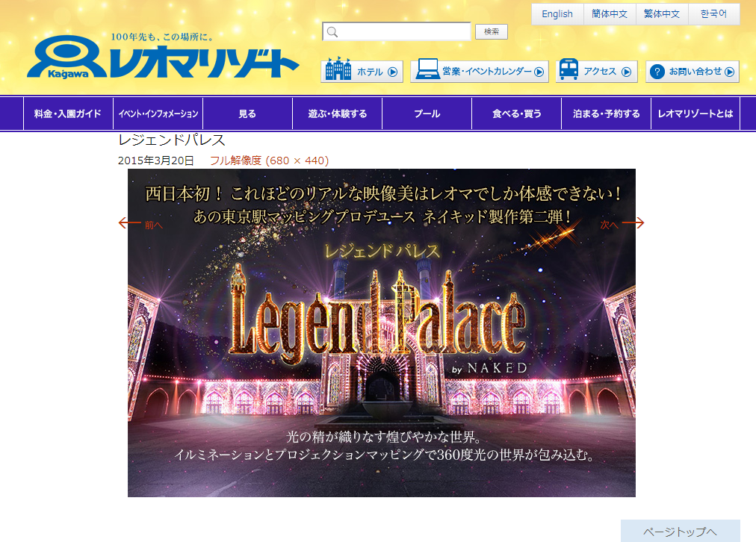Switch language to 繁体中文
The image size is (756, 542).
(x=662, y=14)
